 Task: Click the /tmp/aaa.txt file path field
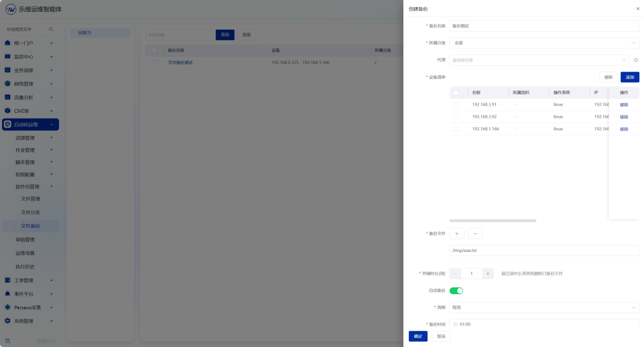(544, 250)
